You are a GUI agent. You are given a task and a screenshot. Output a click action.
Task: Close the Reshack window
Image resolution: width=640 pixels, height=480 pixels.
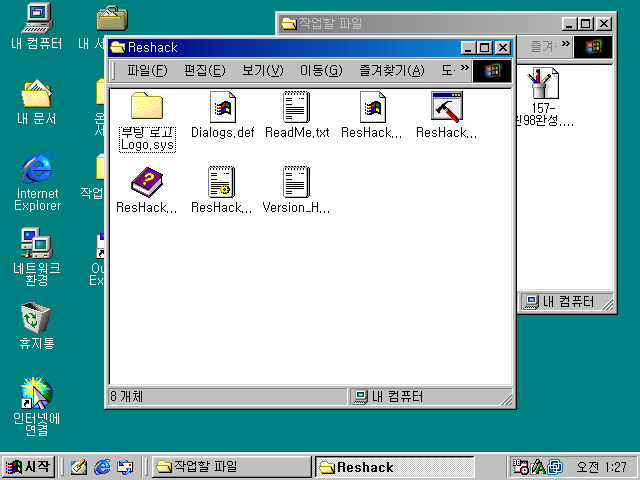pyautogui.click(x=503, y=48)
